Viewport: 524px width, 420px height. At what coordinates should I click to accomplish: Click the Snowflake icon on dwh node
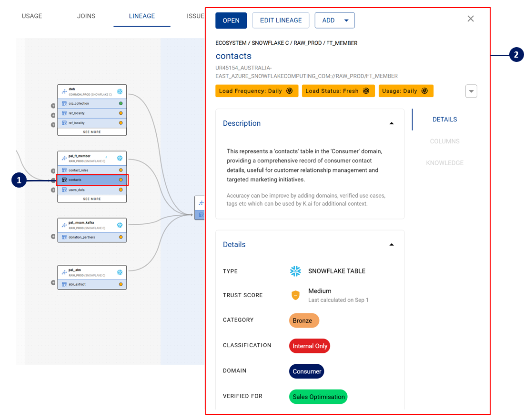point(120,91)
